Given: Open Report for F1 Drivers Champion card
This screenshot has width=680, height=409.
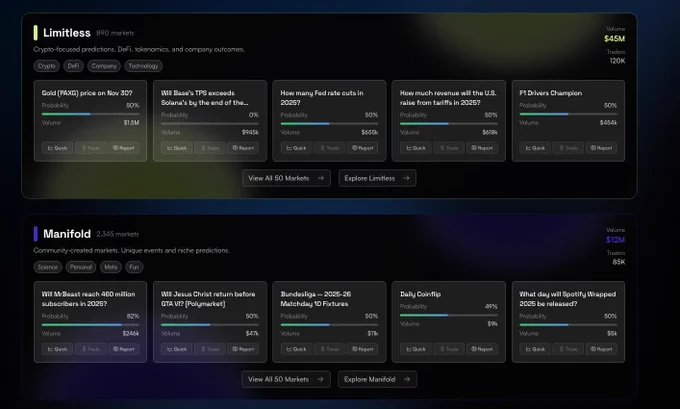Looking at the screenshot, I should pyautogui.click(x=602, y=148).
